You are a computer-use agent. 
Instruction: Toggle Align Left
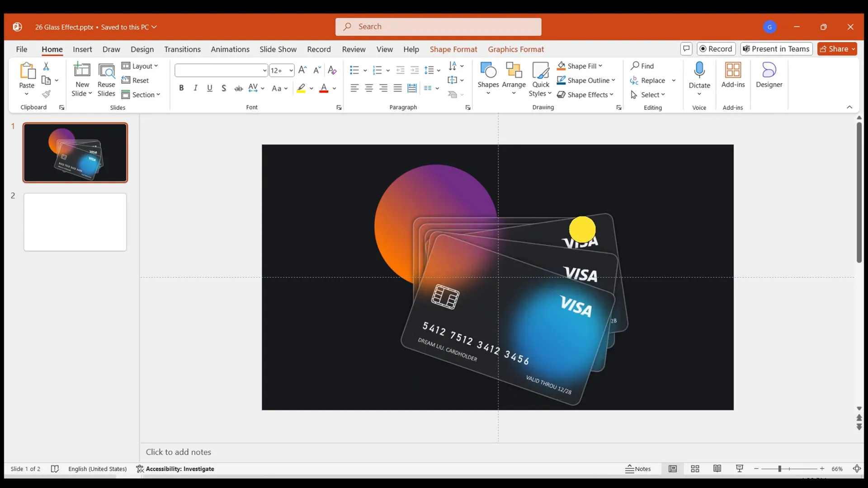355,88
